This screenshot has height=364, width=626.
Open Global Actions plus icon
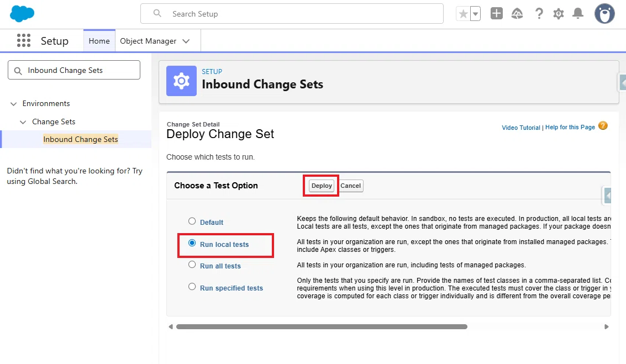click(496, 14)
